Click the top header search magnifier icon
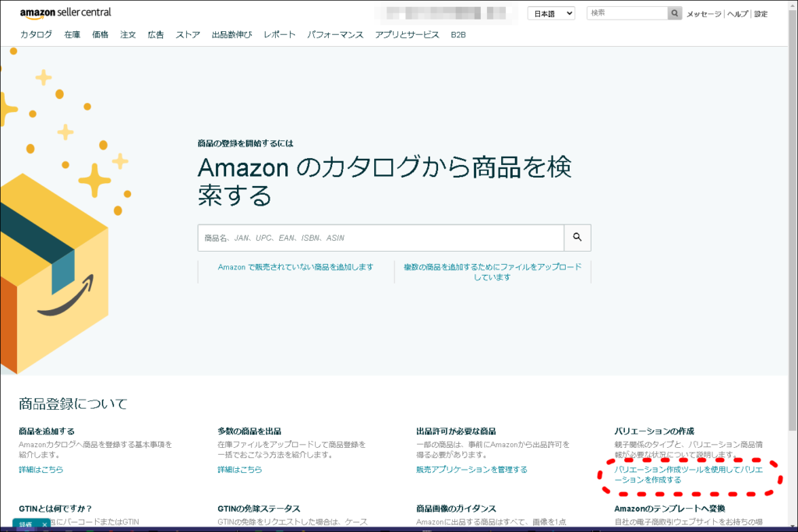Image resolution: width=798 pixels, height=532 pixels. point(674,13)
